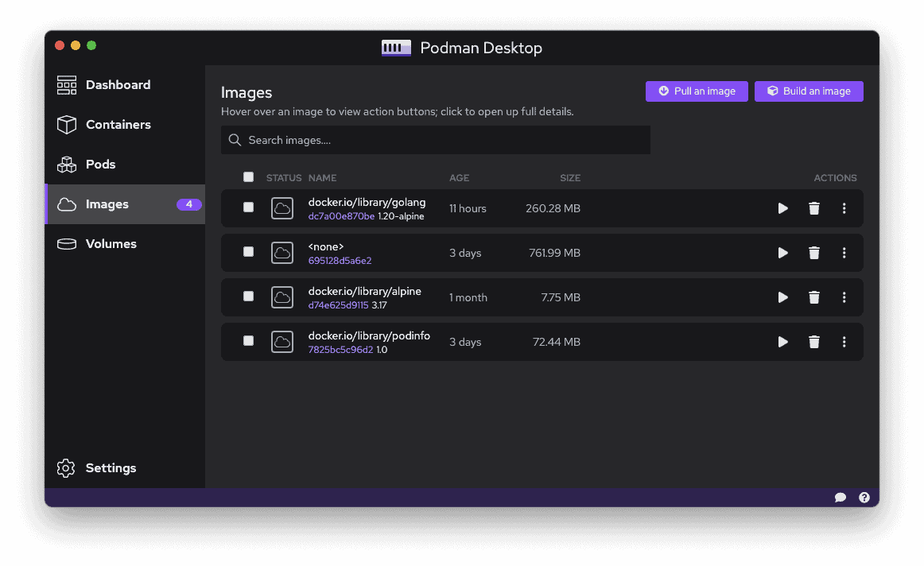Viewport: 924px width, 566px height.
Task: Open the Dashboard section
Action: 125,85
